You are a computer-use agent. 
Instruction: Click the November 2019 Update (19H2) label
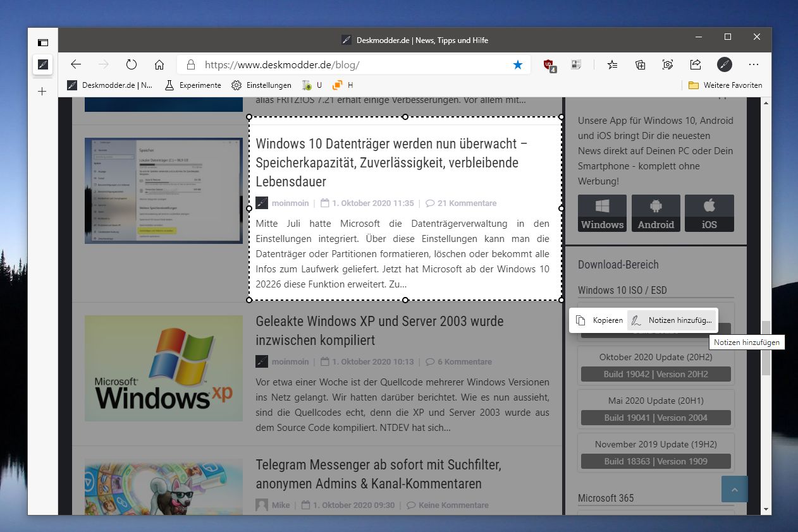(656, 444)
